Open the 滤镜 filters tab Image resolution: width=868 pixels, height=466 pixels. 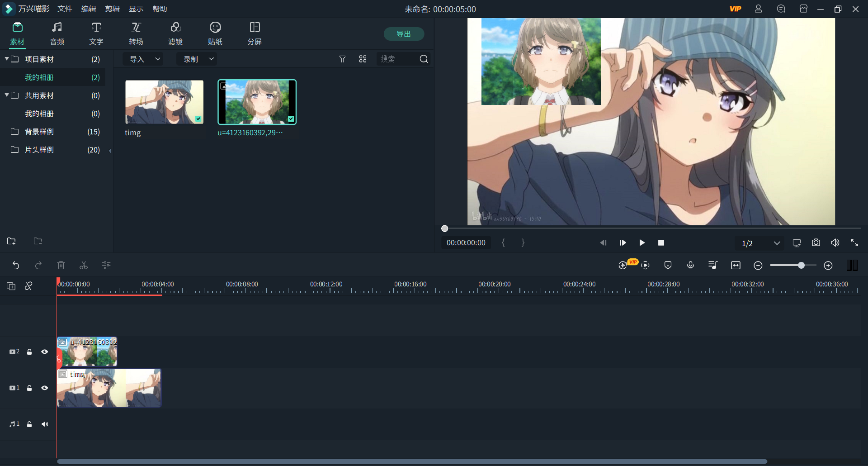175,34
